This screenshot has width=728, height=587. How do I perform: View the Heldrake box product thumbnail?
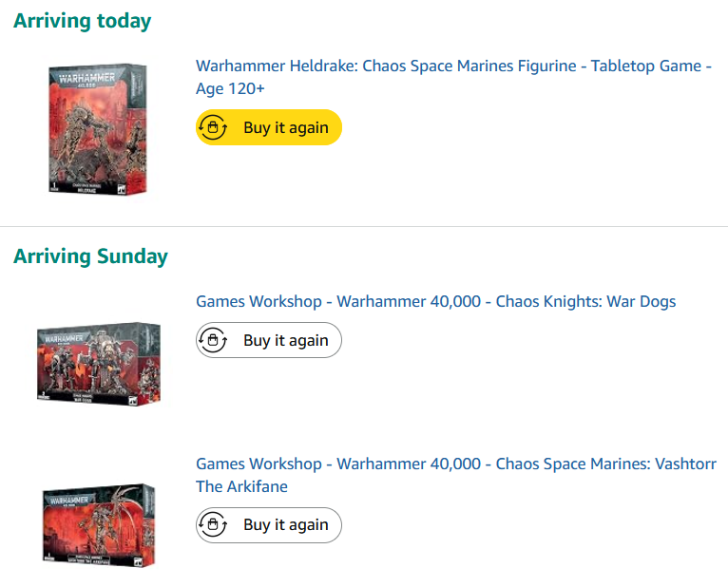[x=98, y=128]
